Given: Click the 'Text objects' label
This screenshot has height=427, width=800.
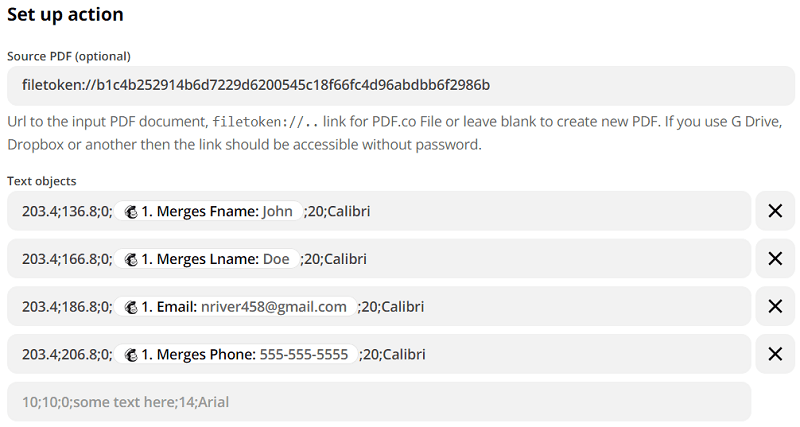Looking at the screenshot, I should pyautogui.click(x=42, y=181).
